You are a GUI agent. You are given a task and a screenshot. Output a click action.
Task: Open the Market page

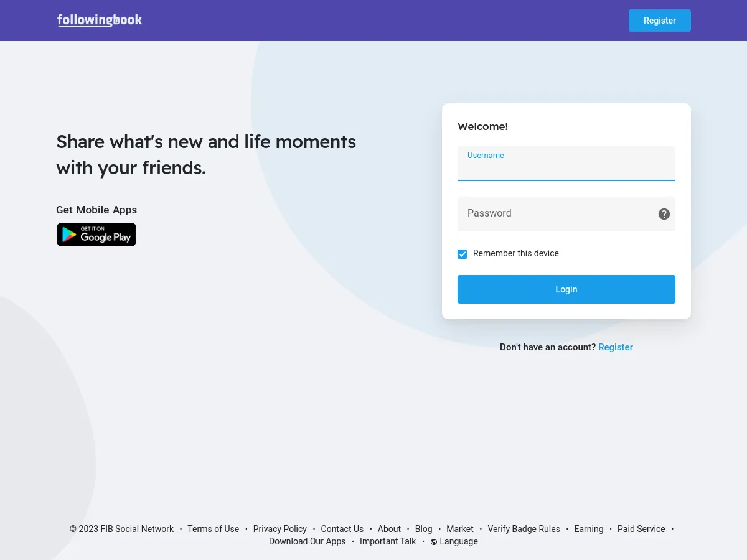(x=460, y=529)
